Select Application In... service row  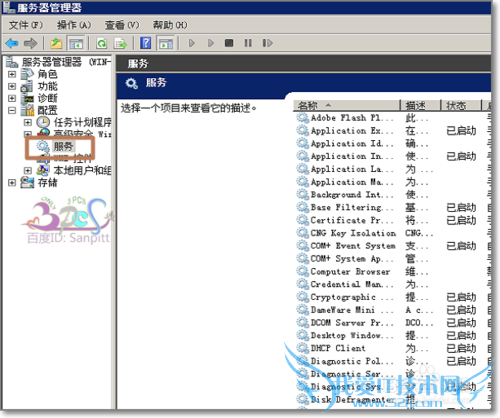[x=393, y=156]
